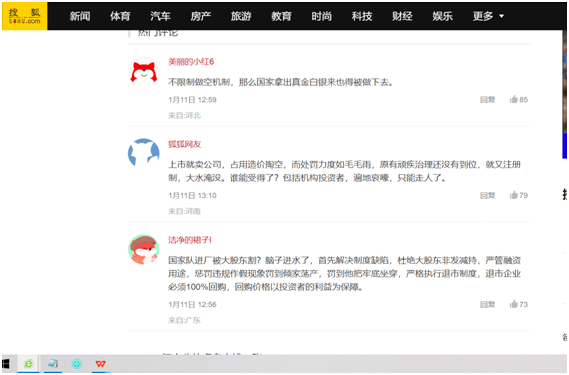Click the location text 来自:广东
Viewport: 569px width, 375px height.
184,320
